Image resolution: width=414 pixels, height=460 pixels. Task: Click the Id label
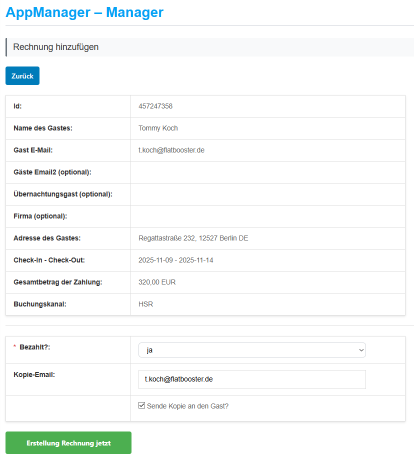[17, 106]
